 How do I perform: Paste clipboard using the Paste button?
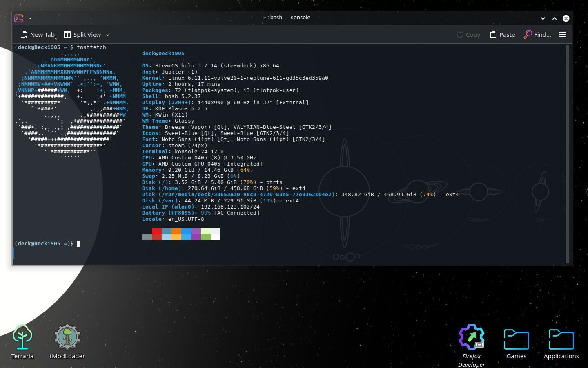tap(502, 35)
